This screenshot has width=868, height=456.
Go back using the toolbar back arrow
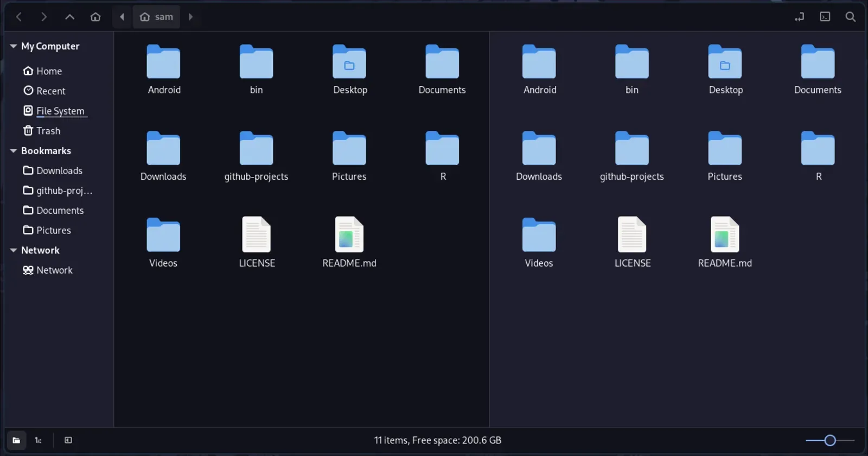[x=19, y=17]
